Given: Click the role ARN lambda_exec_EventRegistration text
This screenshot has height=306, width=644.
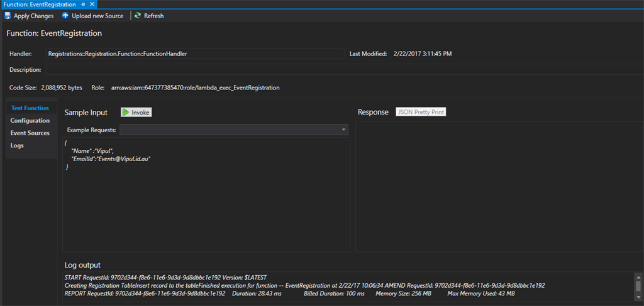Looking at the screenshot, I should point(196,88).
